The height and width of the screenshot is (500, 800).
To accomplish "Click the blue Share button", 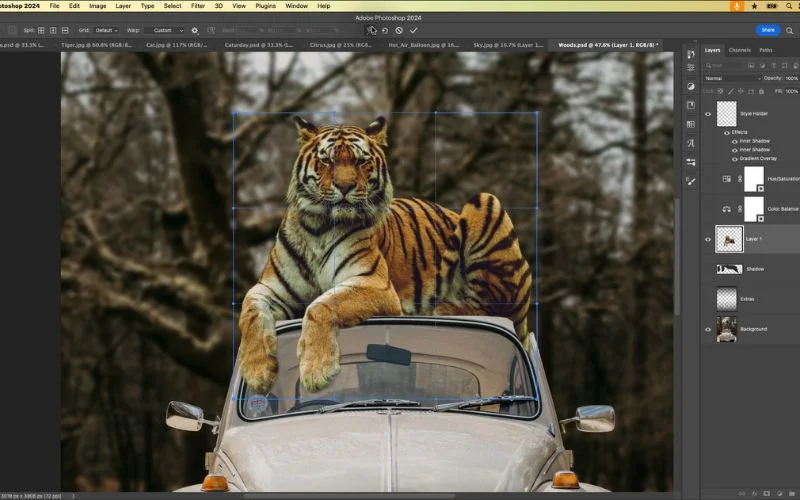I will tap(768, 30).
